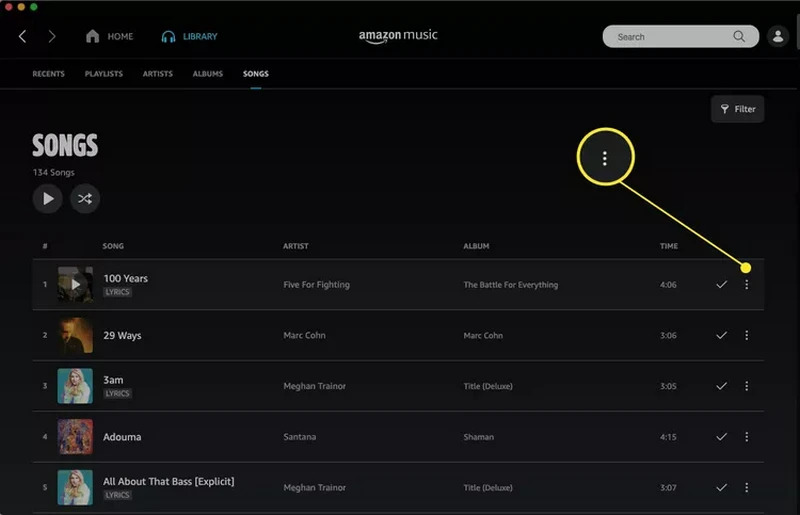800x515 pixels.
Task: Switch to the Playlists tab
Action: coord(104,74)
